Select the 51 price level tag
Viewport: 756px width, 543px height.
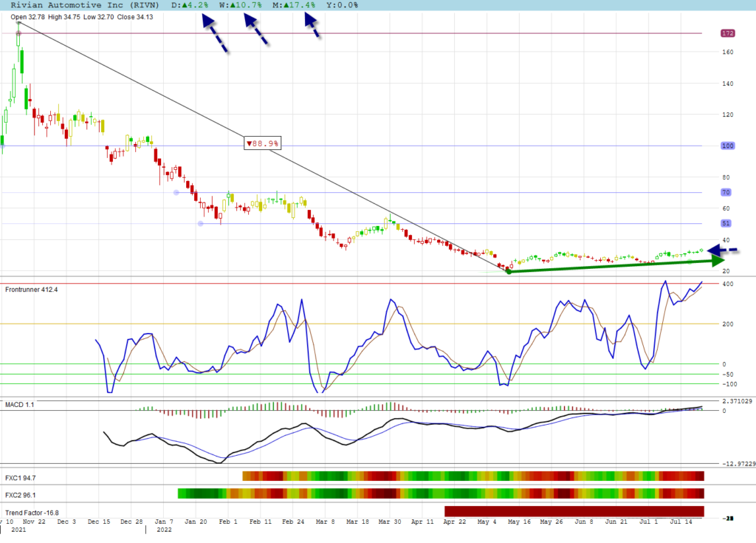pyautogui.click(x=726, y=223)
